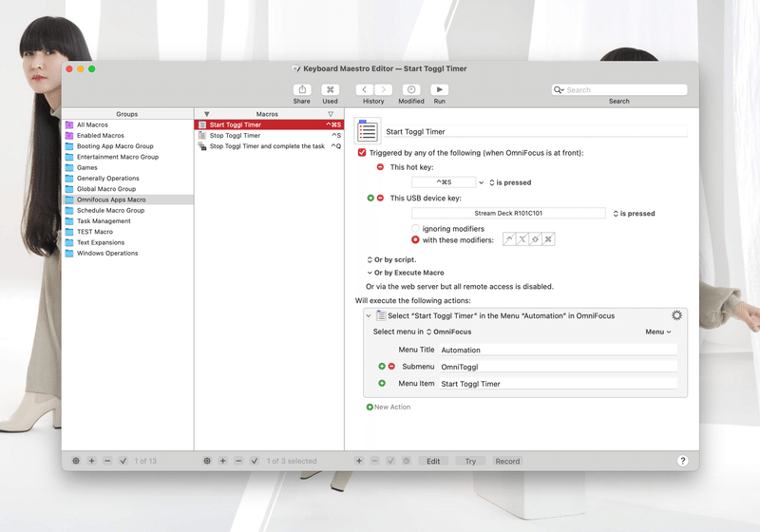The height and width of the screenshot is (532, 760).
Task: Collapse the Select menu action
Action: coord(369,316)
